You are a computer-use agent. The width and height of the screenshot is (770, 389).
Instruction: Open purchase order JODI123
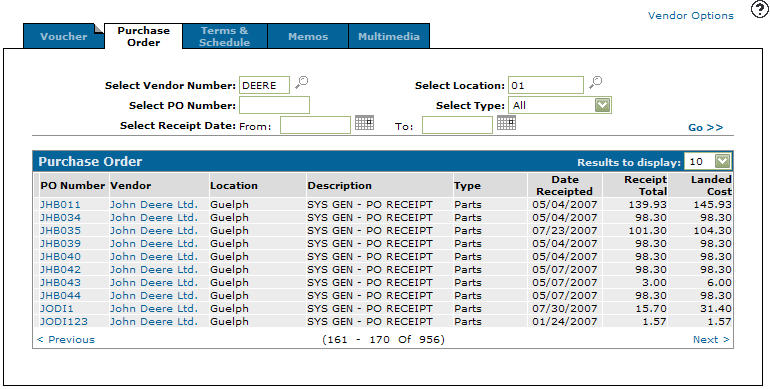pyautogui.click(x=63, y=321)
